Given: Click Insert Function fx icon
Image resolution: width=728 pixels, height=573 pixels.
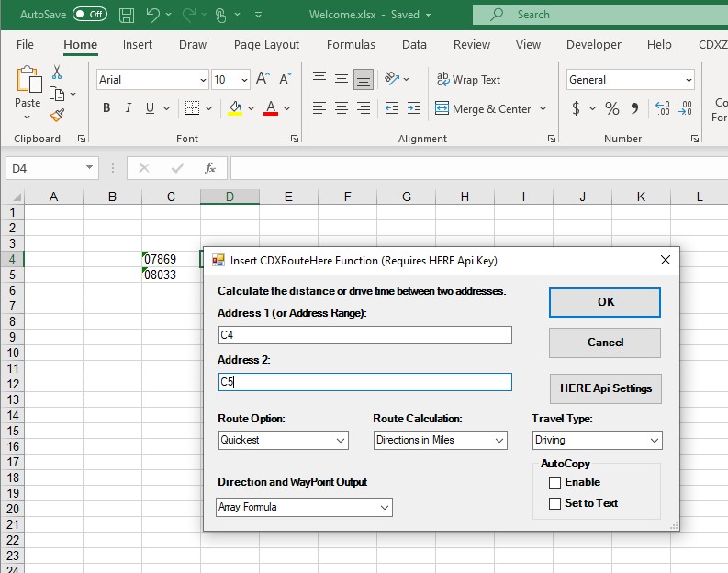Looking at the screenshot, I should coord(210,168).
